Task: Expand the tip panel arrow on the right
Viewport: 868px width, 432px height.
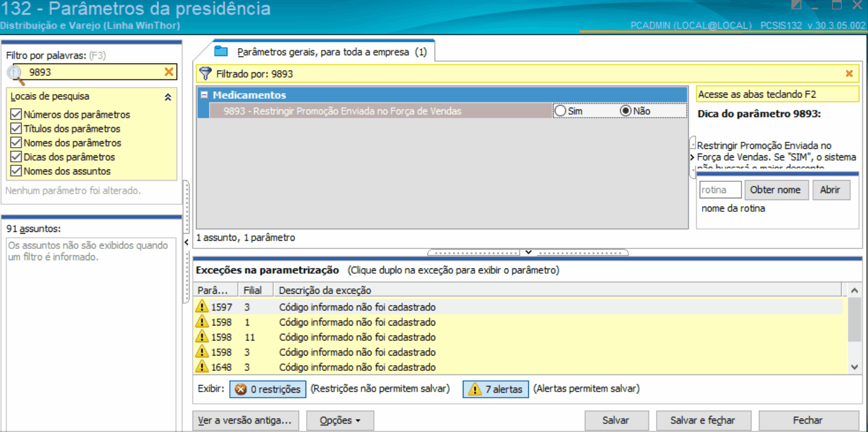Action: tap(693, 158)
